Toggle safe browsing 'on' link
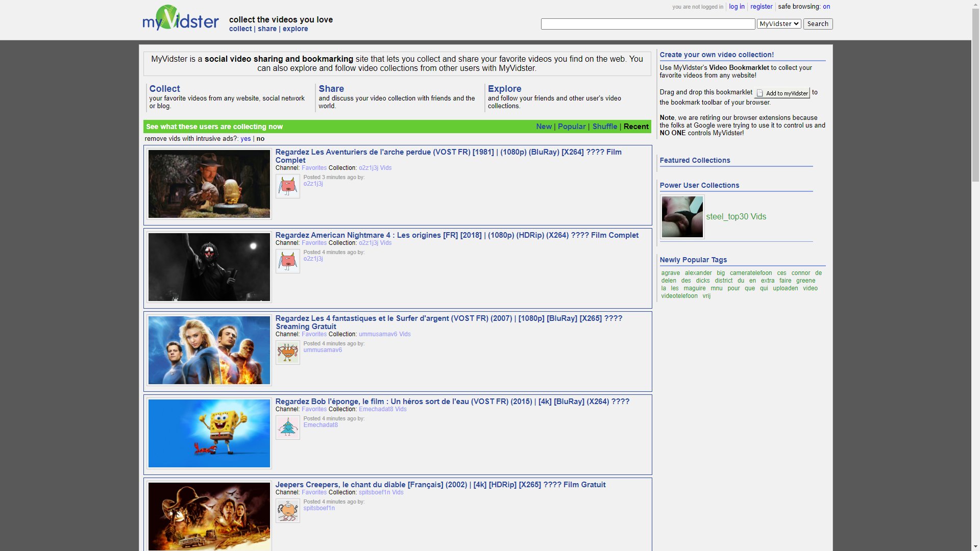This screenshot has width=980, height=551. tap(826, 7)
